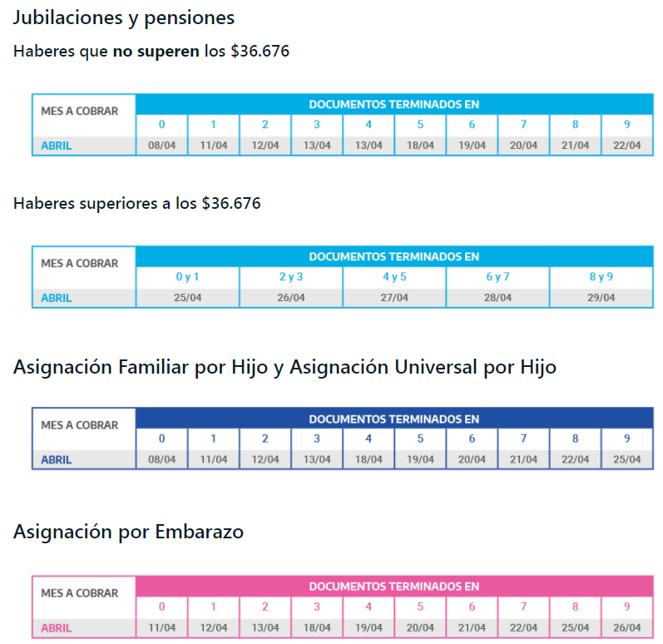Click the Asignación Familiar and Universal por Hijo heading

tap(284, 367)
